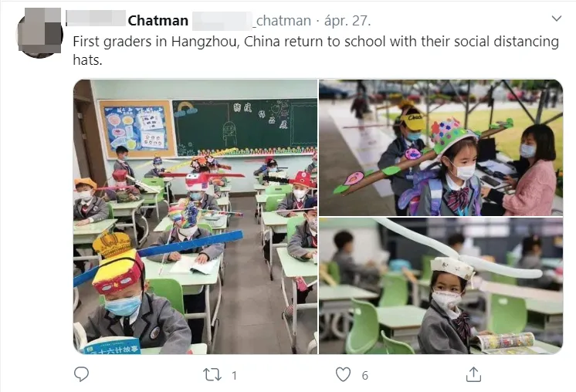This screenshot has height=392, width=576.
Task: Open the author's blurred profile avatar
Action: pyautogui.click(x=40, y=32)
